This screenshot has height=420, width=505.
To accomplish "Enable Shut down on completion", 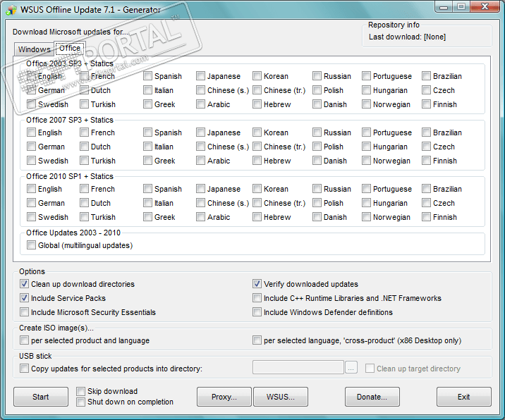I will click(x=80, y=402).
